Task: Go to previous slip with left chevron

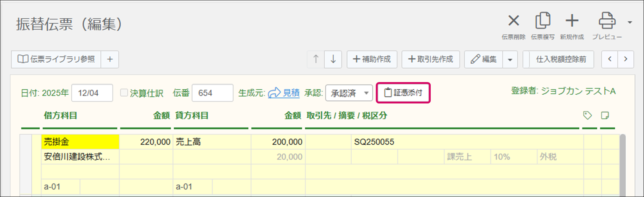Action: pos(610,59)
